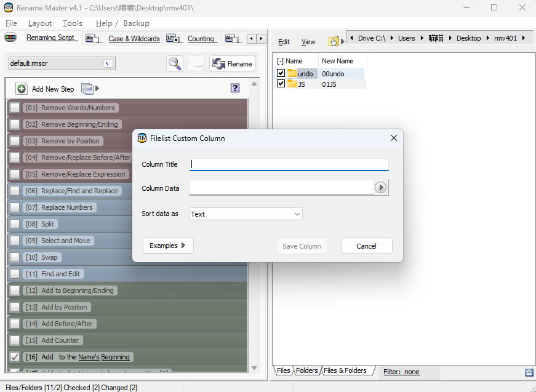Click the Add New Step plus icon

(x=22, y=89)
